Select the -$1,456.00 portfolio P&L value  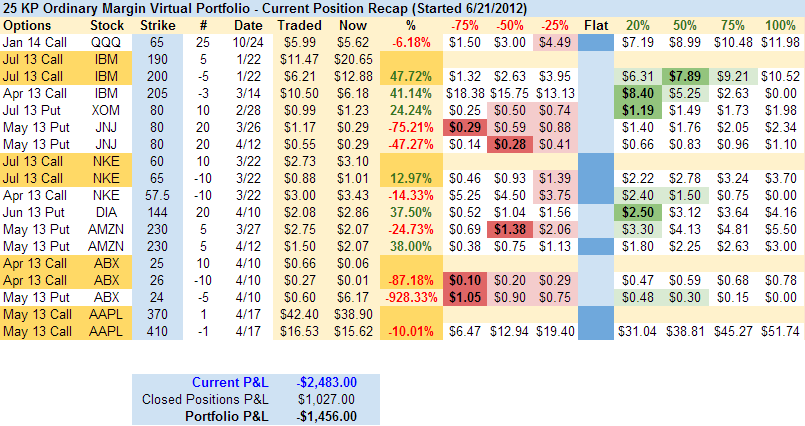click(328, 416)
